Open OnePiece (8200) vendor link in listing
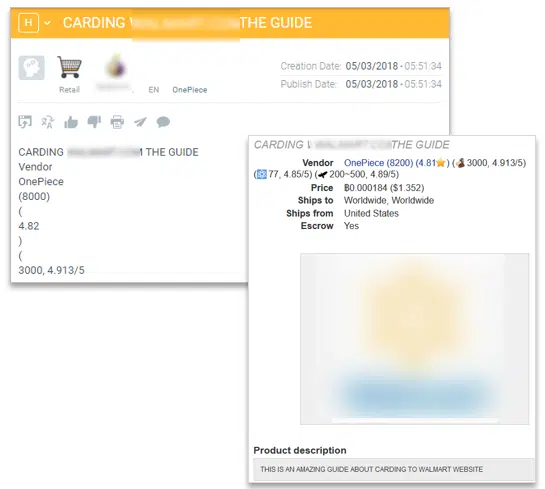The width and height of the screenshot is (545, 489). [x=379, y=163]
